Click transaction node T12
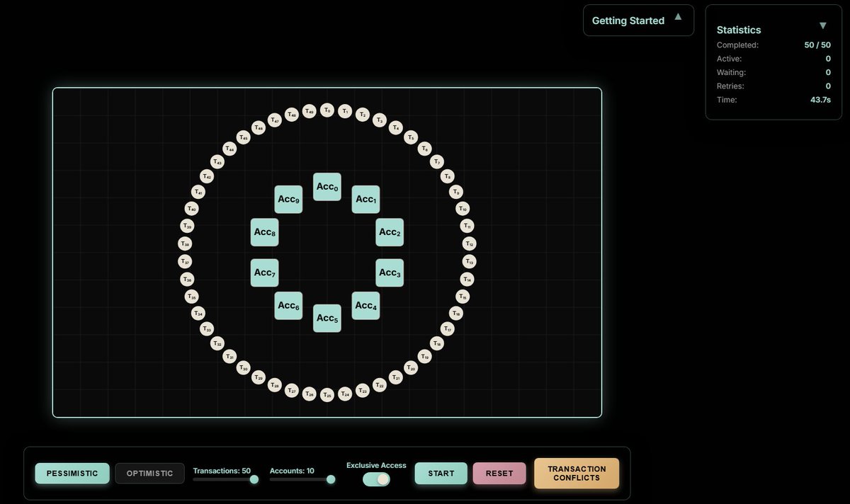 pyautogui.click(x=469, y=244)
